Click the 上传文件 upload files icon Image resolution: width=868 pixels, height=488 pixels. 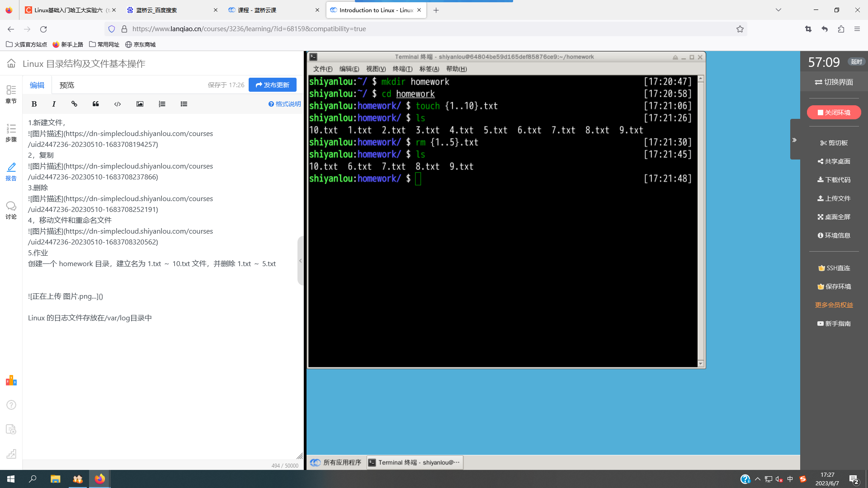(x=834, y=198)
